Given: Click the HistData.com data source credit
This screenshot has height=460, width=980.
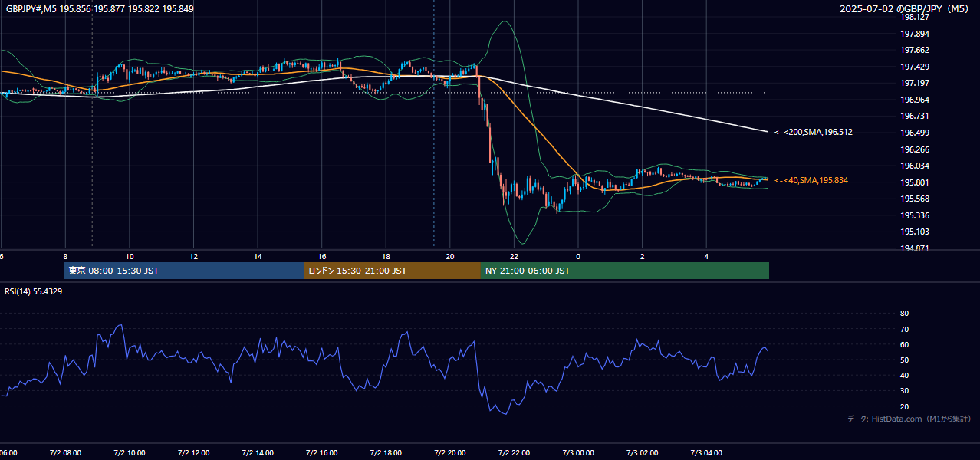Looking at the screenshot, I should point(909,419).
